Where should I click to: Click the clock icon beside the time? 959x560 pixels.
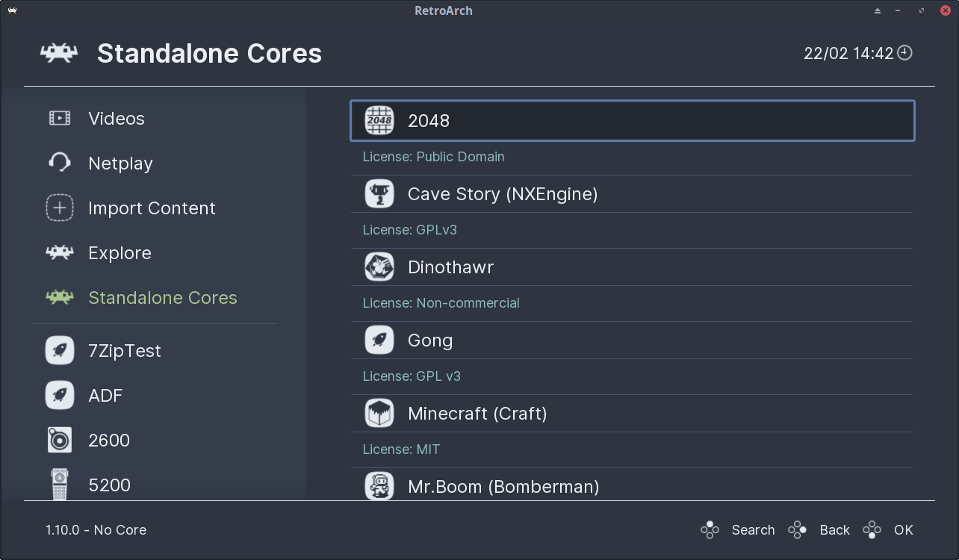(905, 53)
